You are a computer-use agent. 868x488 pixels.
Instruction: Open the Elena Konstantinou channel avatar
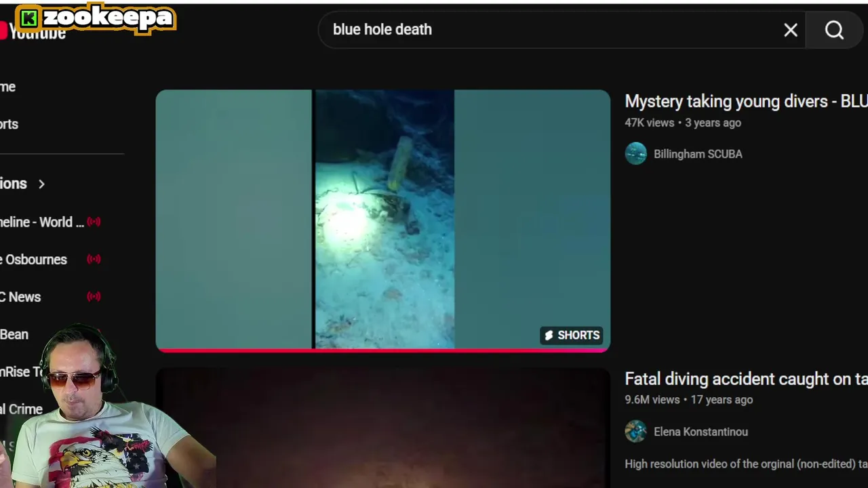click(x=636, y=431)
